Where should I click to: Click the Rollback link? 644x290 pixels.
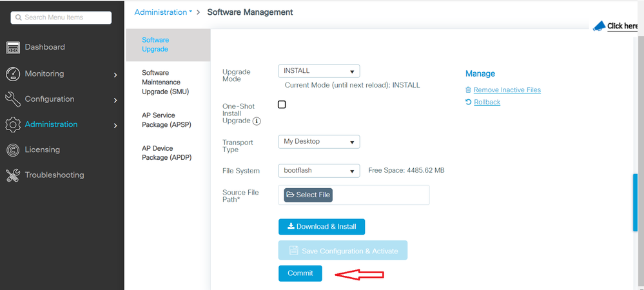(x=487, y=102)
